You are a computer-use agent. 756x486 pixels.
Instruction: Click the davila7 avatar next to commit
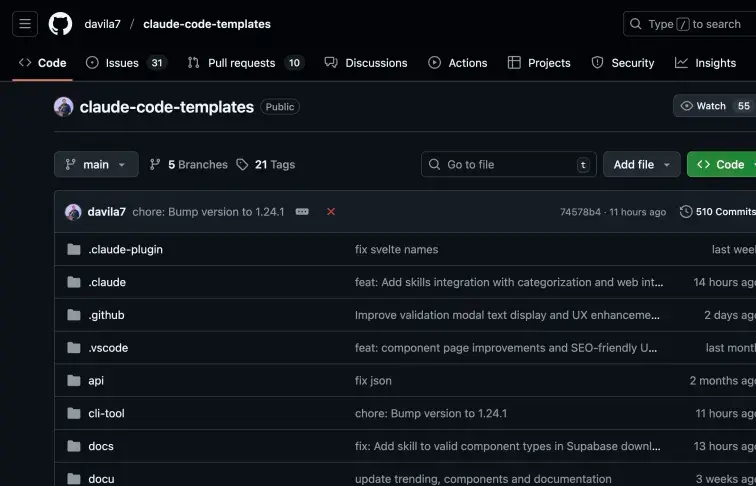[x=73, y=212]
